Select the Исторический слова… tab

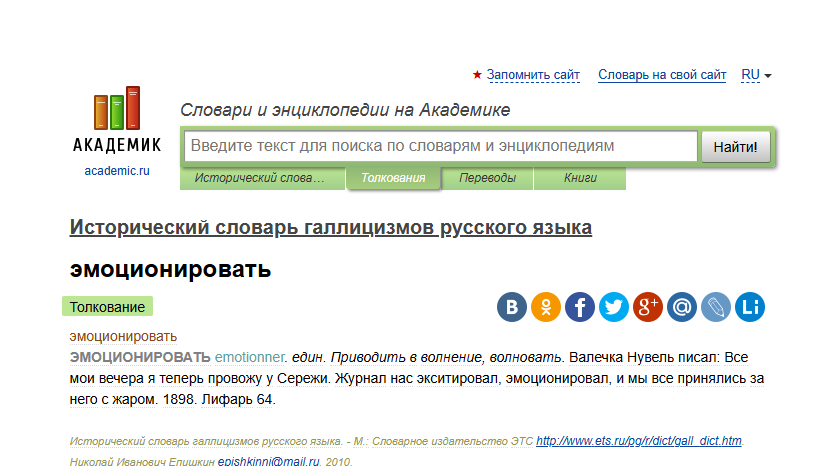(x=262, y=178)
